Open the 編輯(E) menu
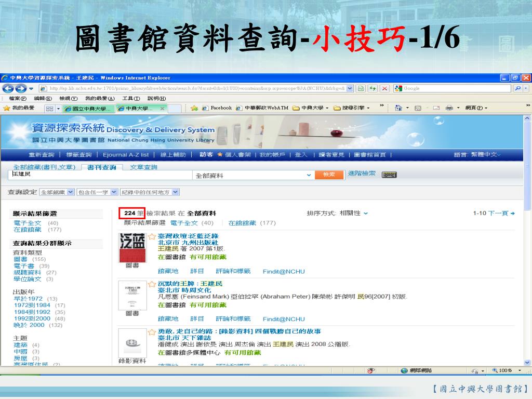Image resolution: width=532 pixels, height=399 pixels. coord(43,98)
